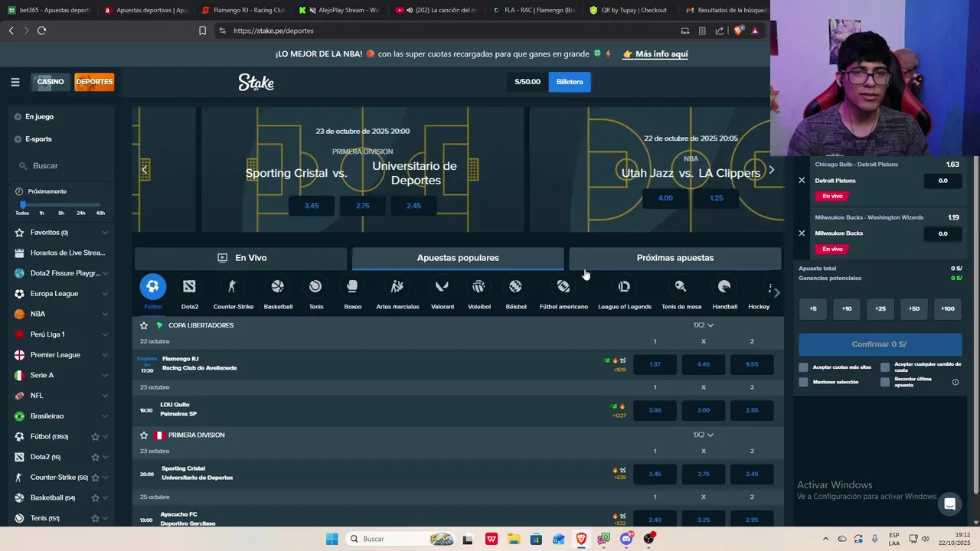980x551 pixels.
Task: Remove Milwaukee Bucks bet from slip
Action: coord(802,233)
